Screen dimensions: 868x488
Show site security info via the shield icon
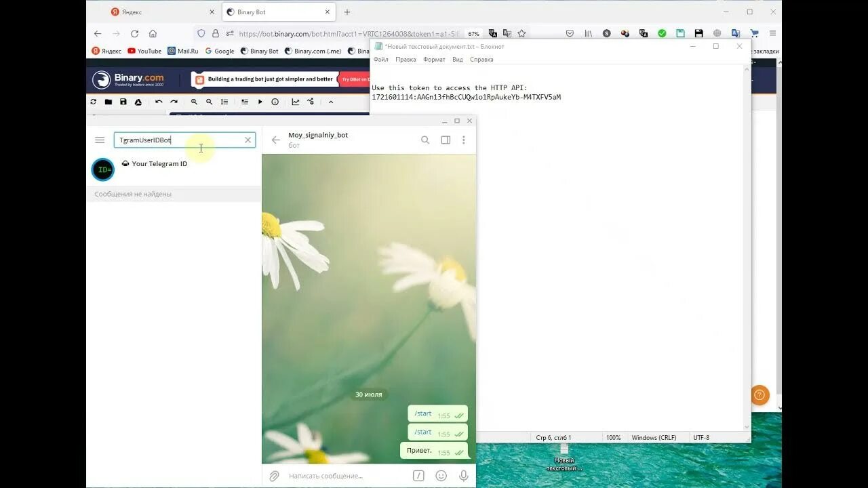pos(201,33)
